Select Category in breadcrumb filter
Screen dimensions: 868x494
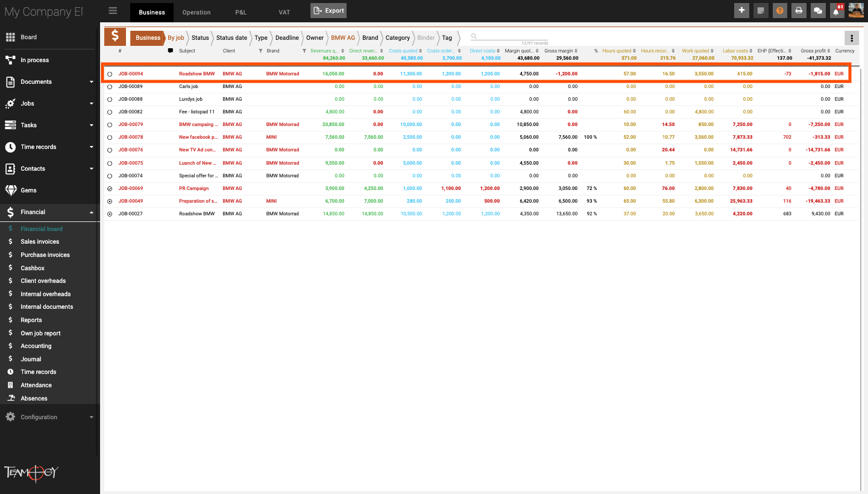coord(398,37)
